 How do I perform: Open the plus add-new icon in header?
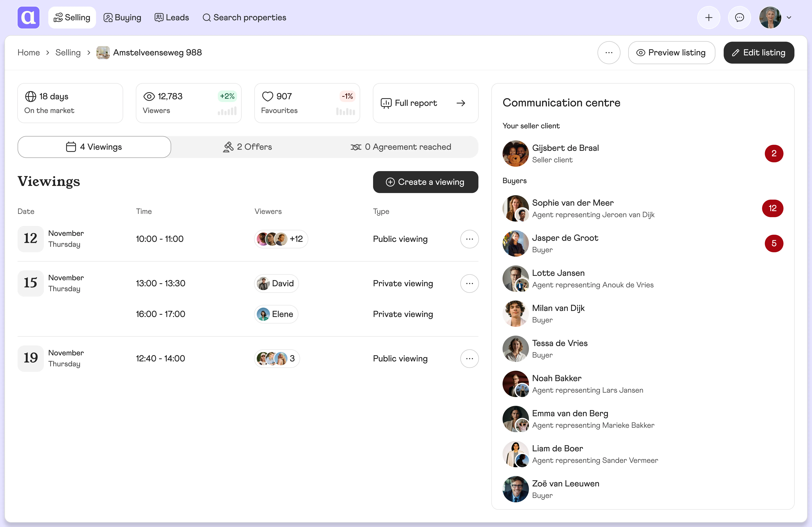coord(709,17)
